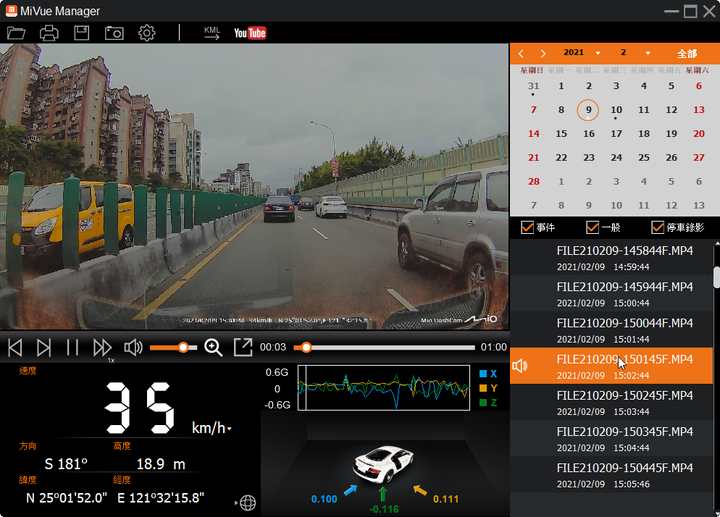This screenshot has width=720, height=517.
Task: Click speaker icon on playing file row
Action: (520, 366)
